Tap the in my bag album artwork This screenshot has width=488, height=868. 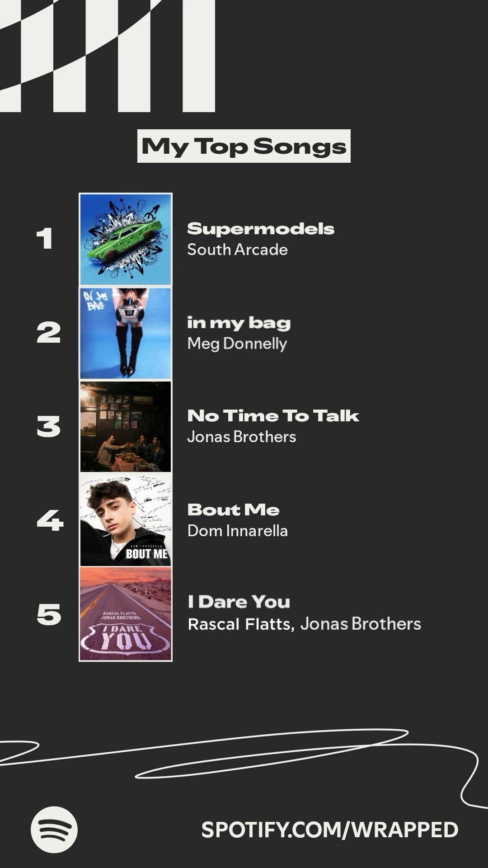pyautogui.click(x=126, y=333)
